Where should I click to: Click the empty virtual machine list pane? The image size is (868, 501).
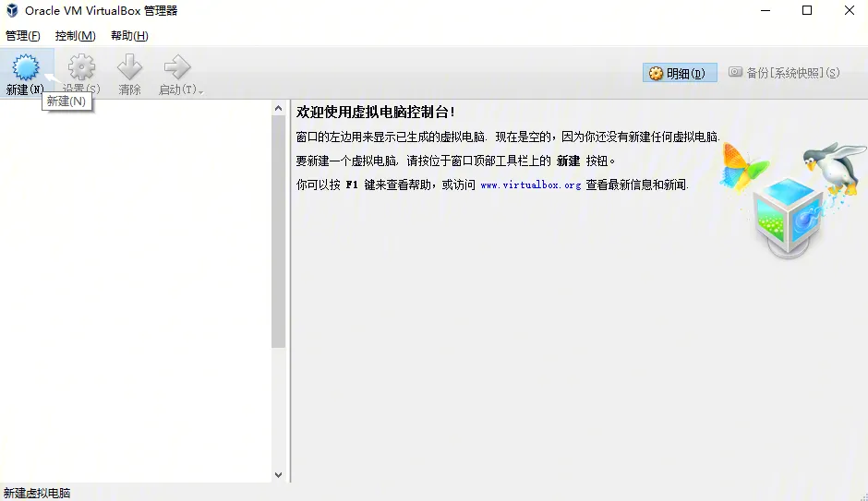136,295
